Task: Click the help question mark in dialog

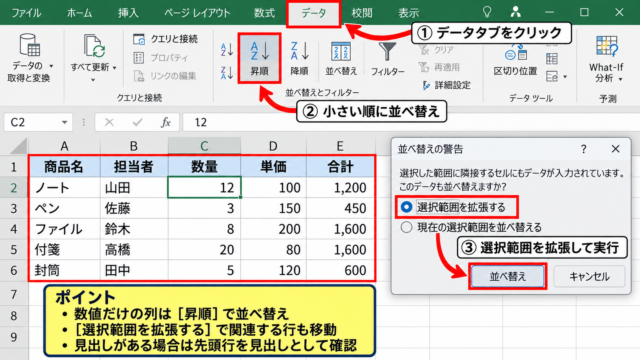Action: click(584, 149)
